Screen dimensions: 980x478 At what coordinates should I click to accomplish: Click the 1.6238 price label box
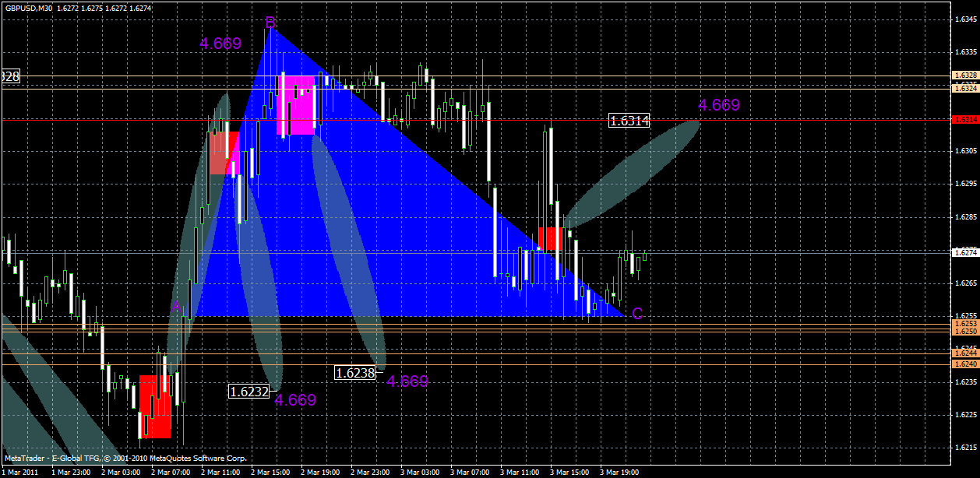tap(355, 373)
